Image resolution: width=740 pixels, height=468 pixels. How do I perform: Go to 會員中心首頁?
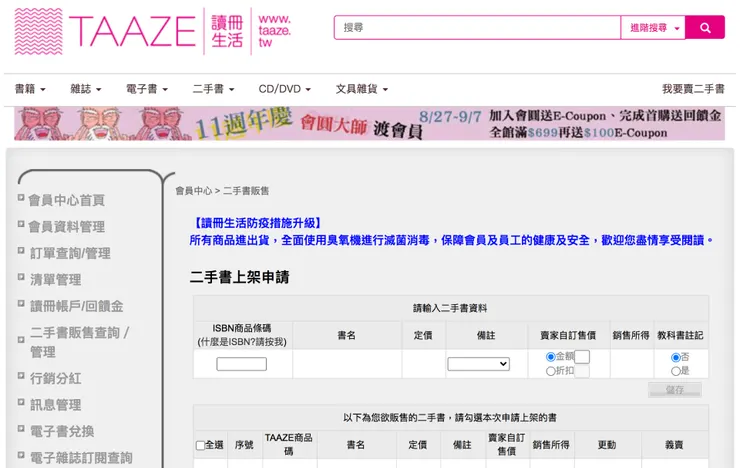pos(67,200)
